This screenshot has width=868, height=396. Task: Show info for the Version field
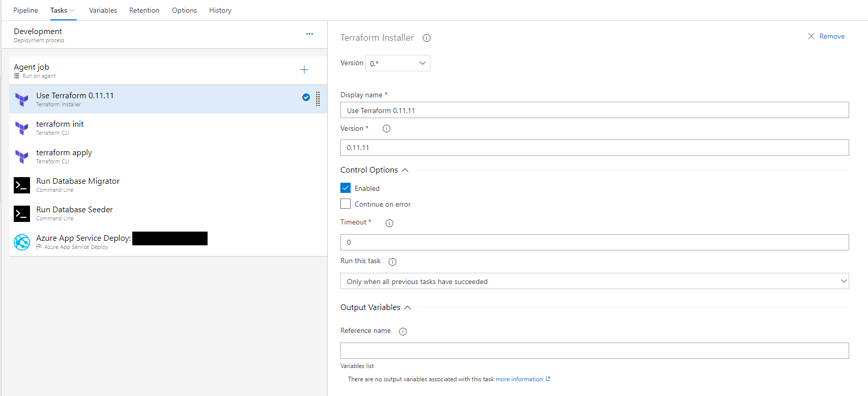pos(387,129)
